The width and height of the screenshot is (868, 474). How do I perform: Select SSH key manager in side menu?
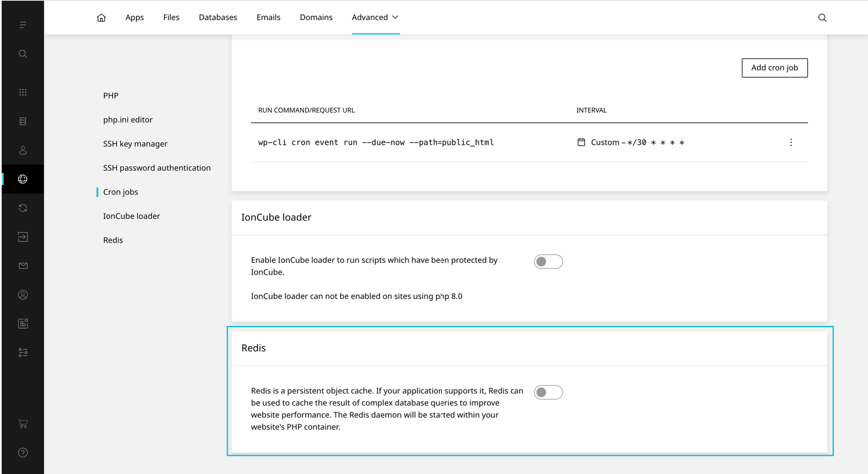point(135,144)
